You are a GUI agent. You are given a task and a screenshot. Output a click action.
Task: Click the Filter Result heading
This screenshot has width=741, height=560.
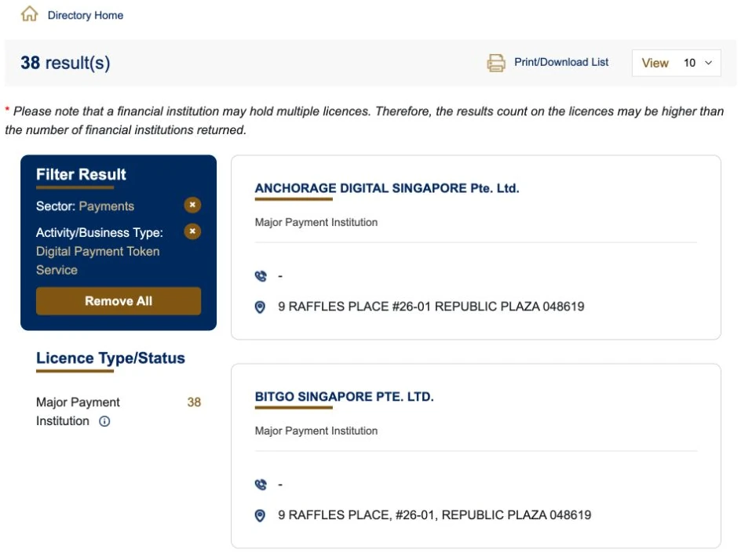(x=82, y=175)
